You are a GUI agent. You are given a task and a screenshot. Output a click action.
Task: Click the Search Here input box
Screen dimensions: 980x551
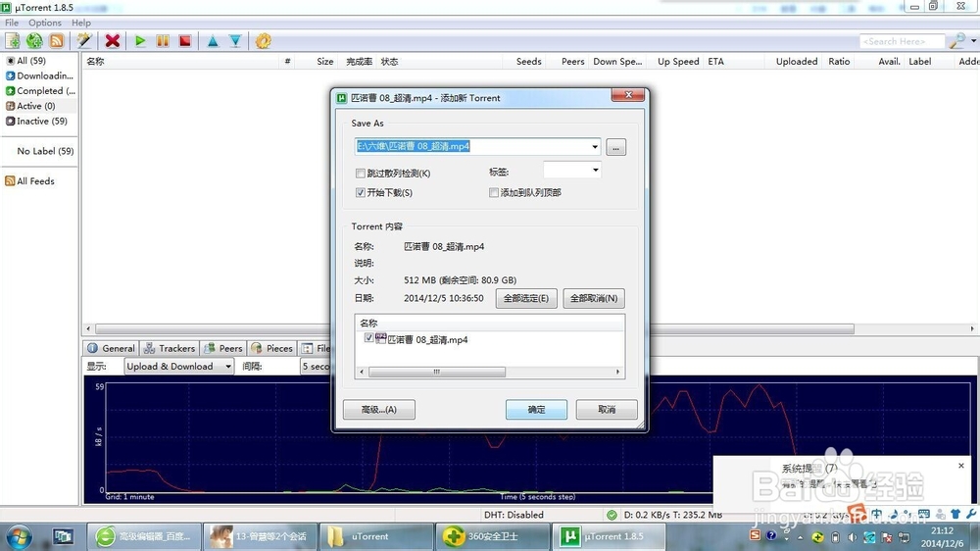902,41
